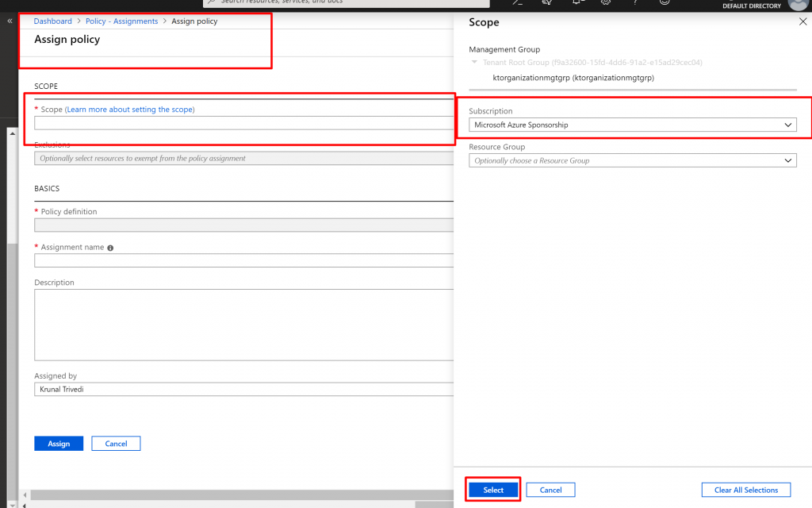Click the Select button in Scope panel

click(x=492, y=490)
